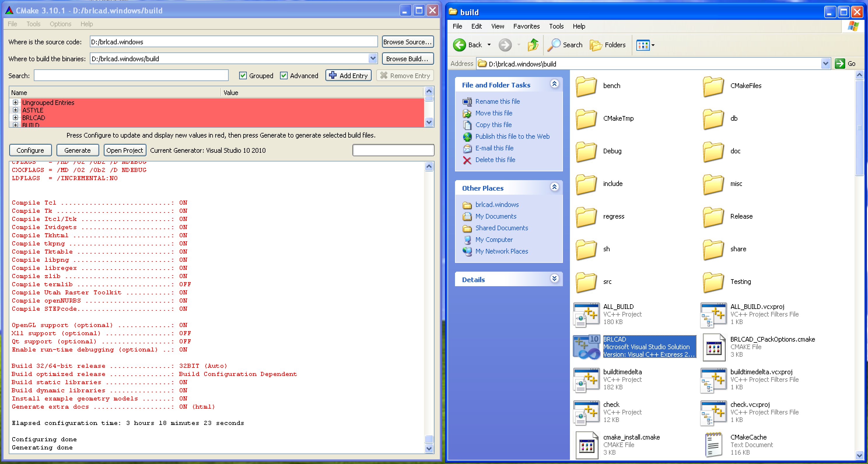Open Explorer Edit menu
Screen dimensions: 868x464
pyautogui.click(x=476, y=26)
